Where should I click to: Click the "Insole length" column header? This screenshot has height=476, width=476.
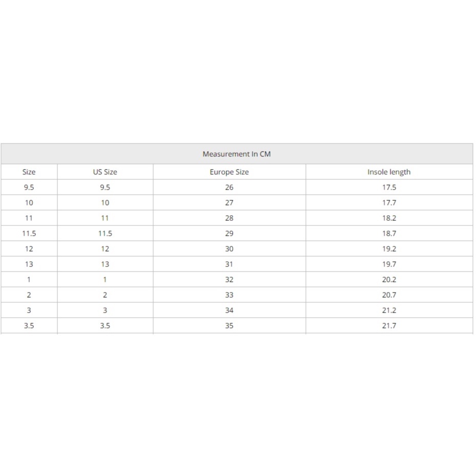coord(389,172)
